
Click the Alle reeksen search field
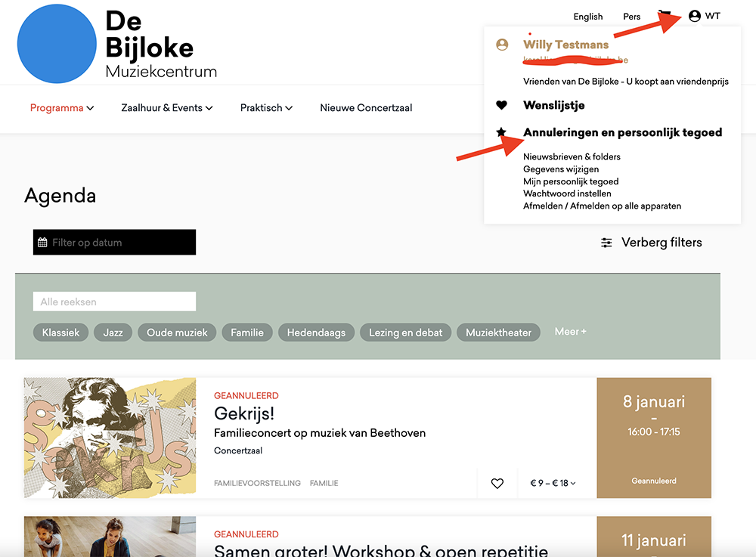click(114, 302)
